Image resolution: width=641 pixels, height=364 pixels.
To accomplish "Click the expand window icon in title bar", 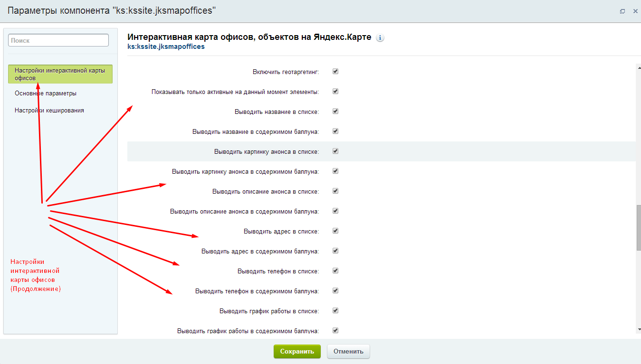I will pos(622,11).
